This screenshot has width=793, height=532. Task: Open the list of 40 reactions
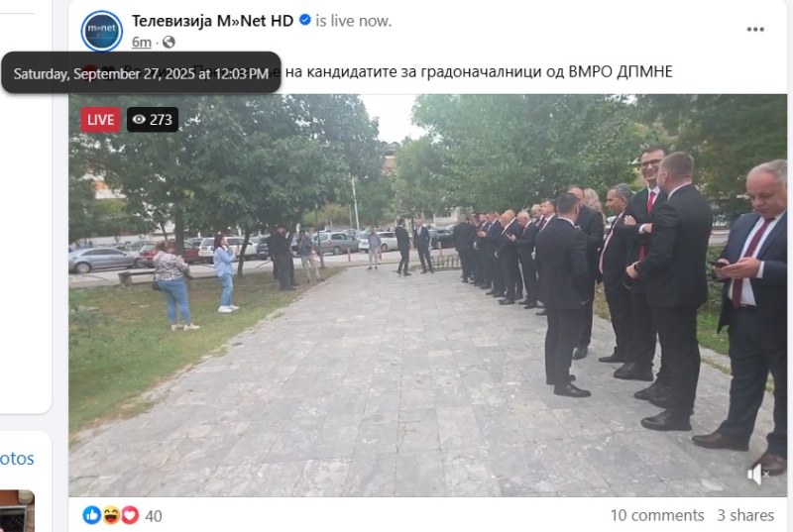154,516
